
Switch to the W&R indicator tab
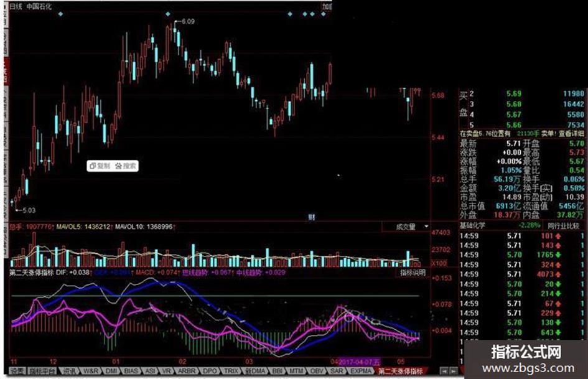[x=91, y=371]
